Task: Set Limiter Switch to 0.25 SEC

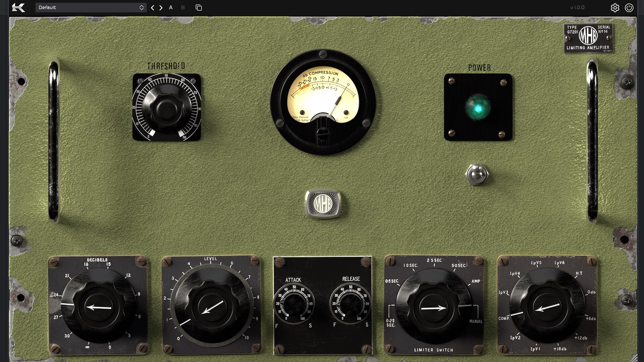Action: point(390,323)
